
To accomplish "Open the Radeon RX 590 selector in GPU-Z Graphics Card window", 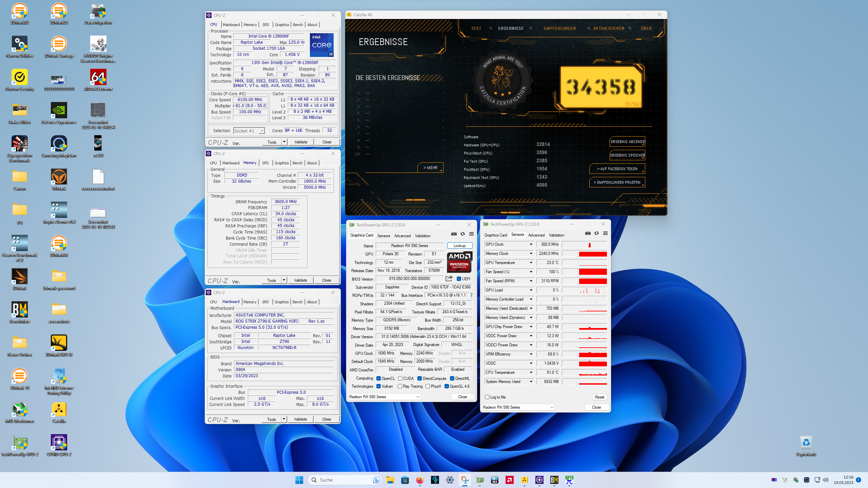I will tap(384, 397).
